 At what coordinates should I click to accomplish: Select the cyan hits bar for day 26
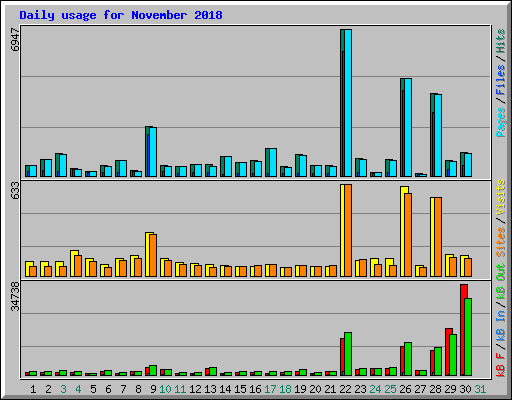point(408,127)
